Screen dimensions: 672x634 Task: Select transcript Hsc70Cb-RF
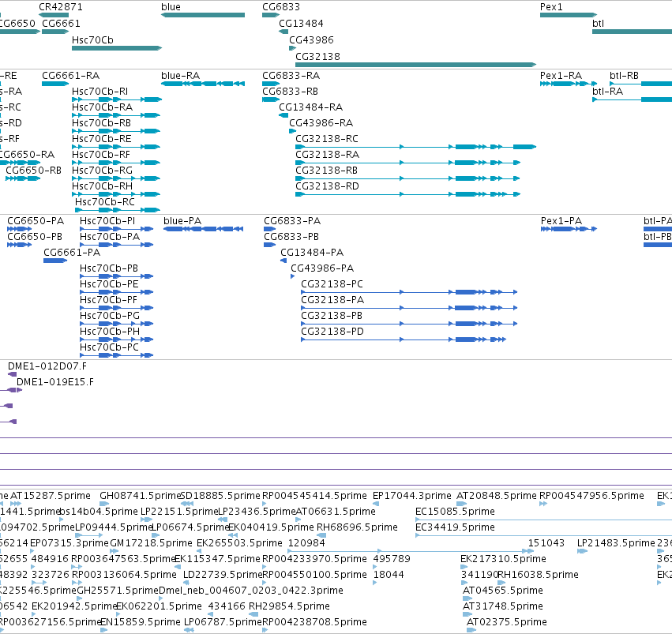tap(116, 163)
